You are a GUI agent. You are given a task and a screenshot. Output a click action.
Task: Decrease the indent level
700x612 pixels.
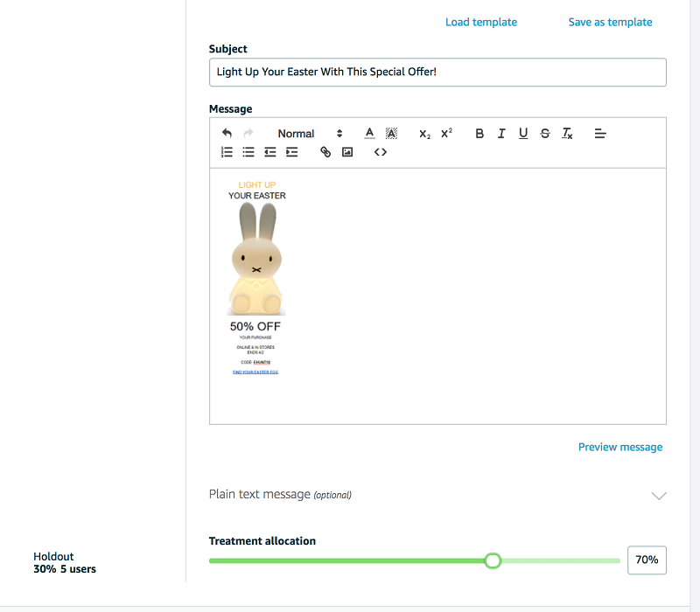click(x=270, y=152)
